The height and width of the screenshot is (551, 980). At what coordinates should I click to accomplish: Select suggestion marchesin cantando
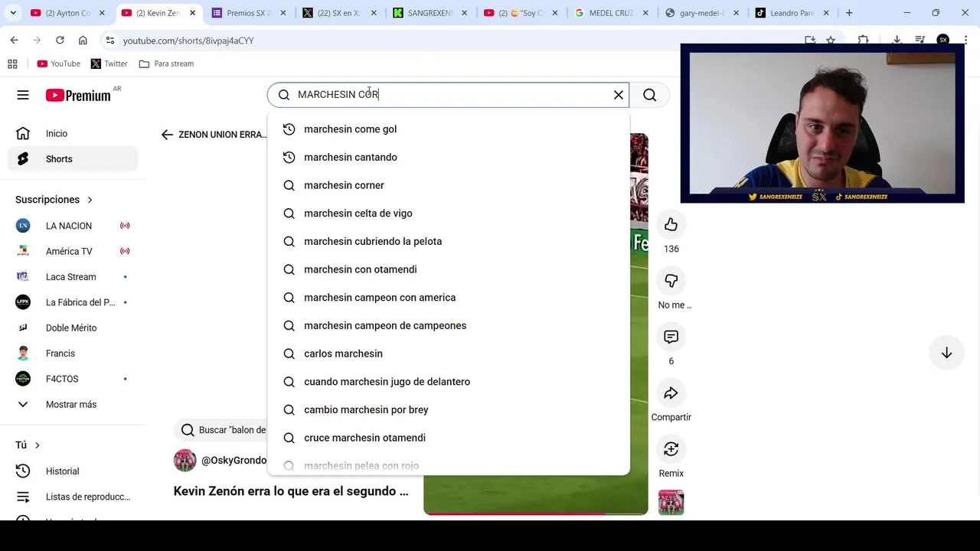(449, 157)
